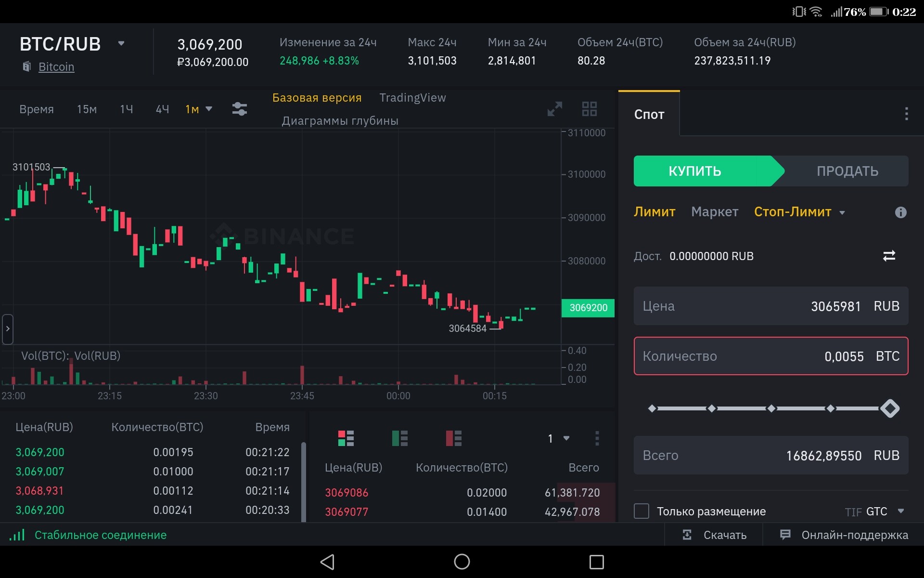Click the Bitcoin info document icon
This screenshot has width=924, height=578.
pos(27,66)
